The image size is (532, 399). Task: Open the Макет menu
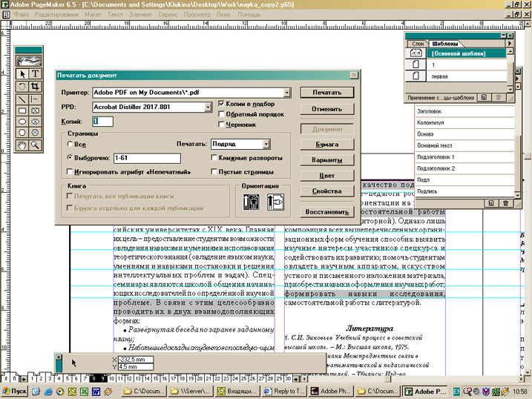coord(93,15)
